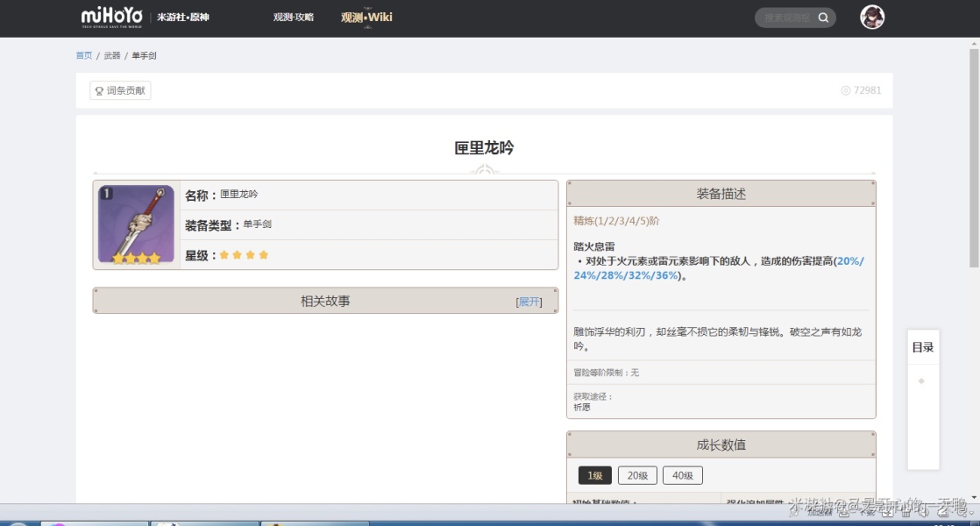Viewport: 980px width, 526px height.
Task: Open the 米游社·原神 home link
Action: pos(182,18)
